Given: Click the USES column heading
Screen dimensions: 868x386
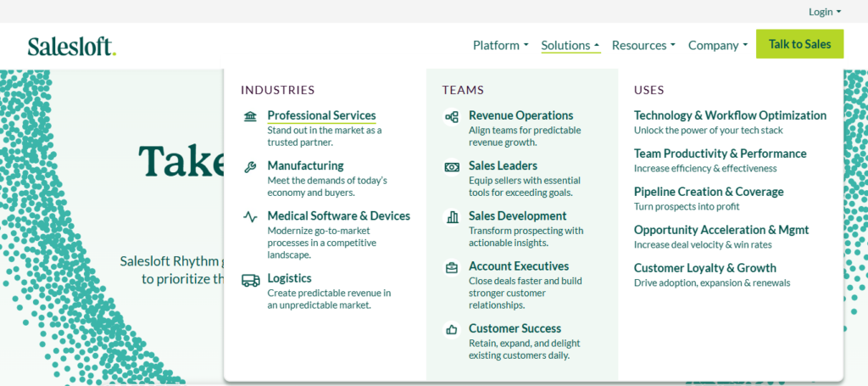Looking at the screenshot, I should click(648, 90).
